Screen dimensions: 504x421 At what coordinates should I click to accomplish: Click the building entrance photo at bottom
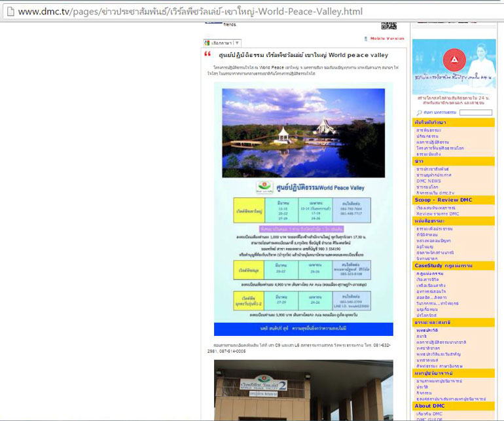[x=303, y=390]
